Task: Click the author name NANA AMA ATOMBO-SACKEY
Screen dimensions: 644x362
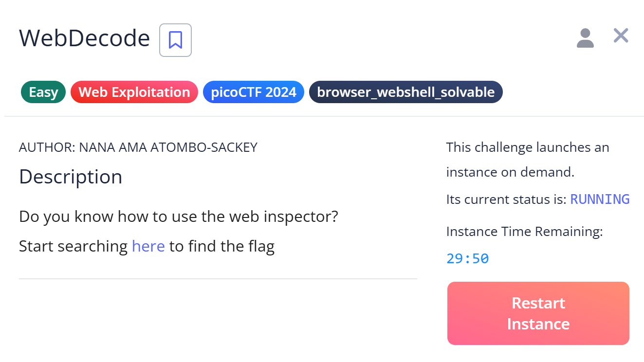Action: point(168,147)
